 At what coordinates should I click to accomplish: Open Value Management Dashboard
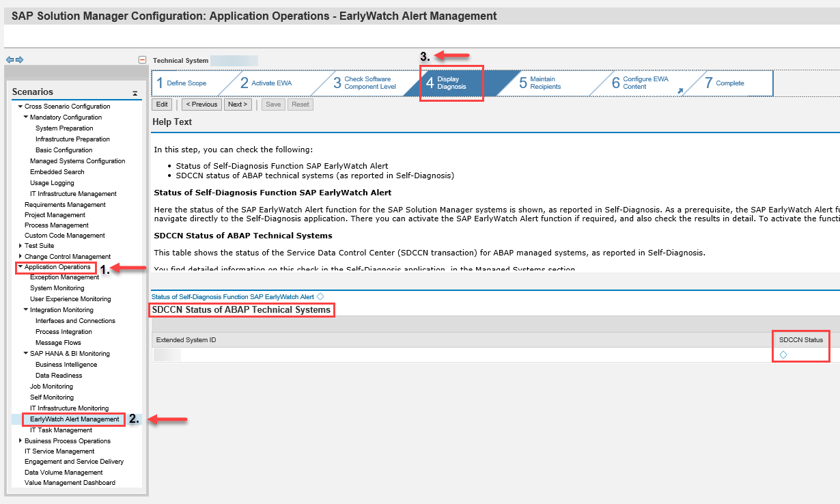[70, 483]
